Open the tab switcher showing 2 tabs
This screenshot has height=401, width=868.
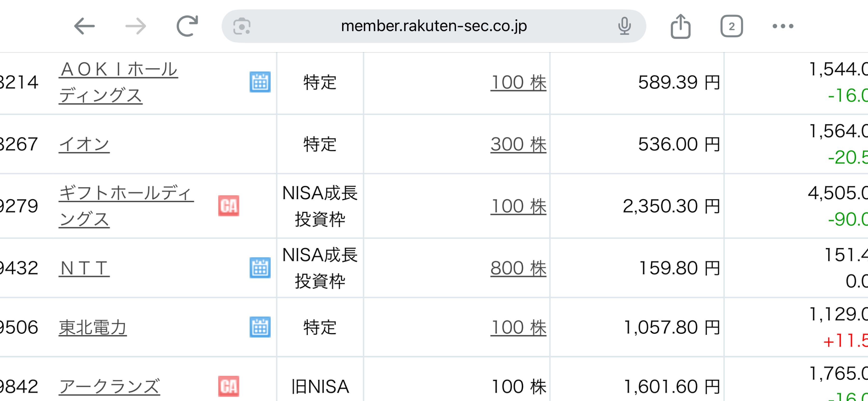pyautogui.click(x=732, y=26)
